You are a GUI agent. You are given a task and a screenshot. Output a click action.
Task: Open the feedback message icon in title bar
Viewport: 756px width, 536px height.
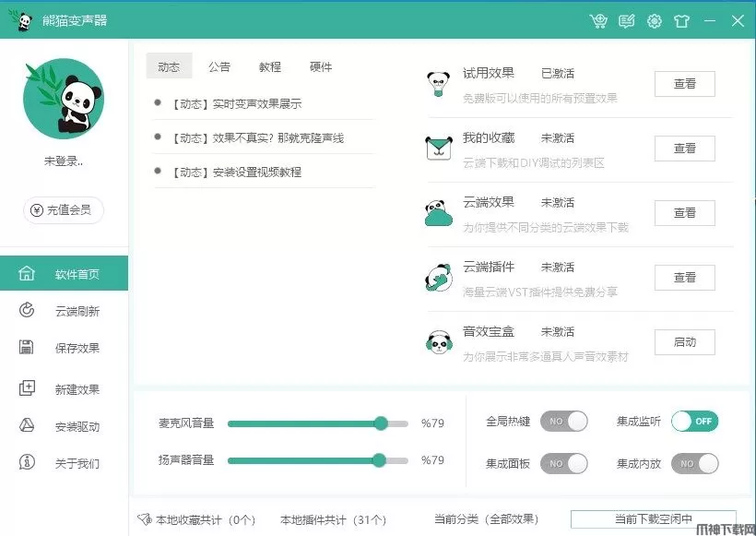tap(626, 20)
